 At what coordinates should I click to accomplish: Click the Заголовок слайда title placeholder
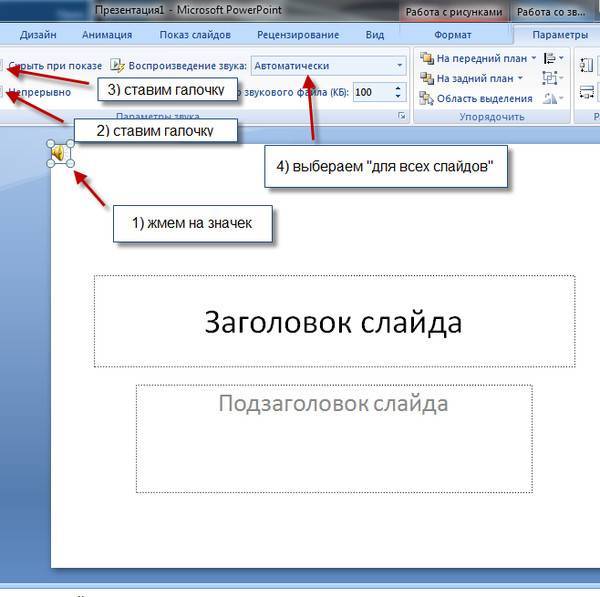334,321
